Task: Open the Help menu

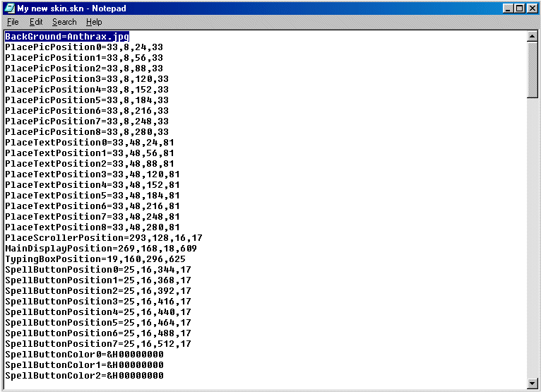Action: tap(94, 22)
